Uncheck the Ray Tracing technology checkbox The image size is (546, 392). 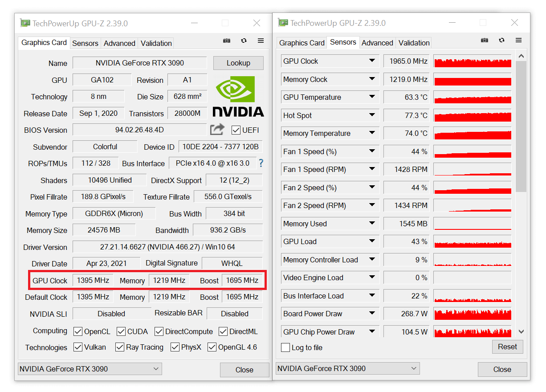click(x=119, y=347)
